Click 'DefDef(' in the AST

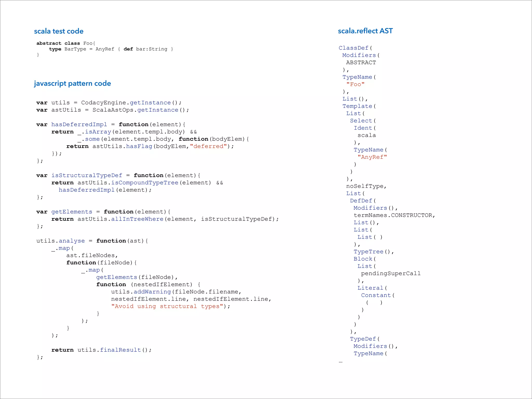pos(363,201)
